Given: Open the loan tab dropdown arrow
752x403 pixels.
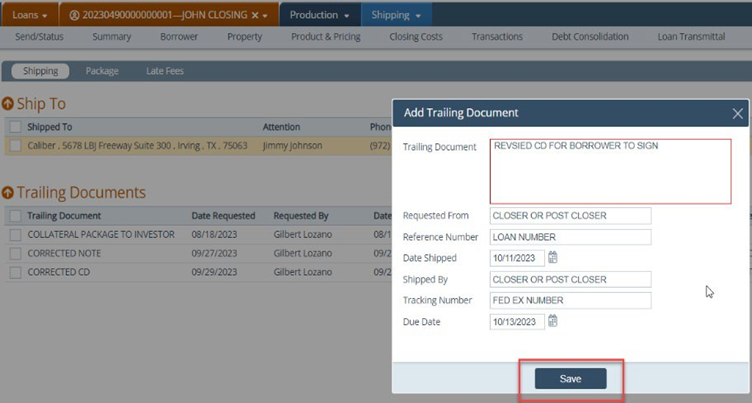Looking at the screenshot, I should pyautogui.click(x=265, y=16).
